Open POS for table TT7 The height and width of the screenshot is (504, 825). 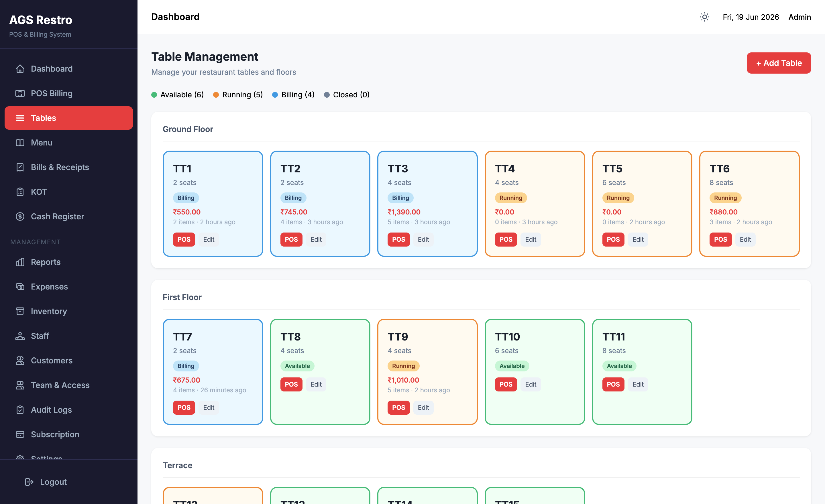coord(184,407)
